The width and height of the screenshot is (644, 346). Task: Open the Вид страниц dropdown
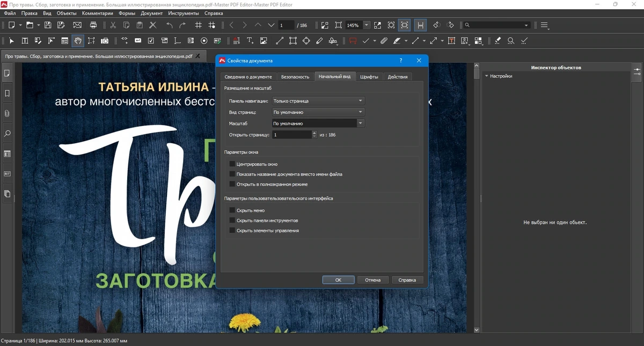pyautogui.click(x=318, y=112)
